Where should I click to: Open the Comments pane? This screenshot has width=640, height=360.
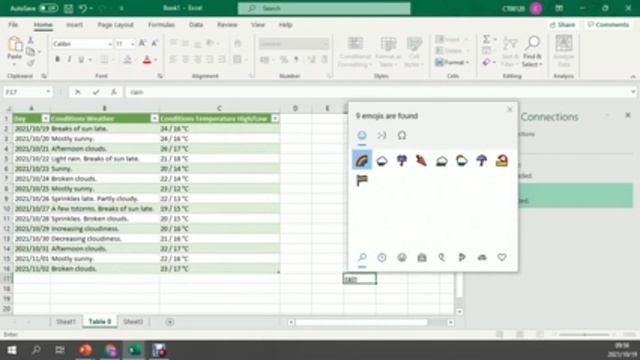(608, 25)
